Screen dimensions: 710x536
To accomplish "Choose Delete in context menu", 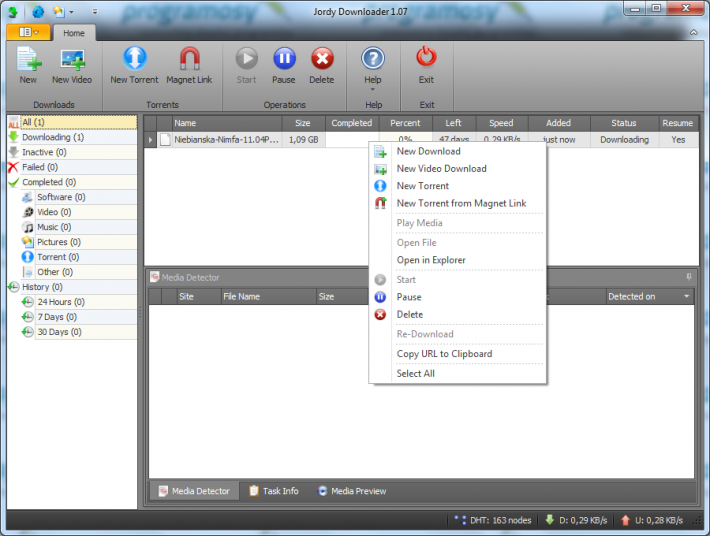I will tap(457, 314).
